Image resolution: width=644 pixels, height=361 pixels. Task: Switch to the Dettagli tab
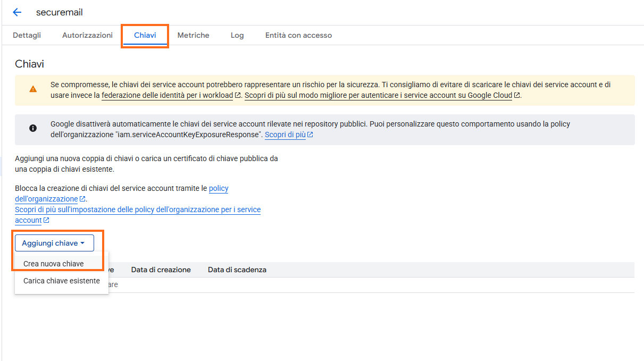[27, 35]
